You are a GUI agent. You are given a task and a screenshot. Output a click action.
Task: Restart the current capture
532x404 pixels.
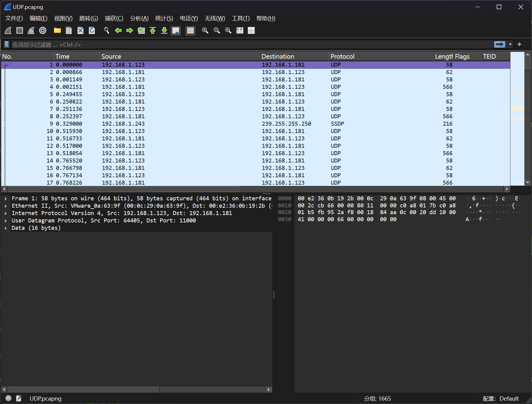[31, 30]
